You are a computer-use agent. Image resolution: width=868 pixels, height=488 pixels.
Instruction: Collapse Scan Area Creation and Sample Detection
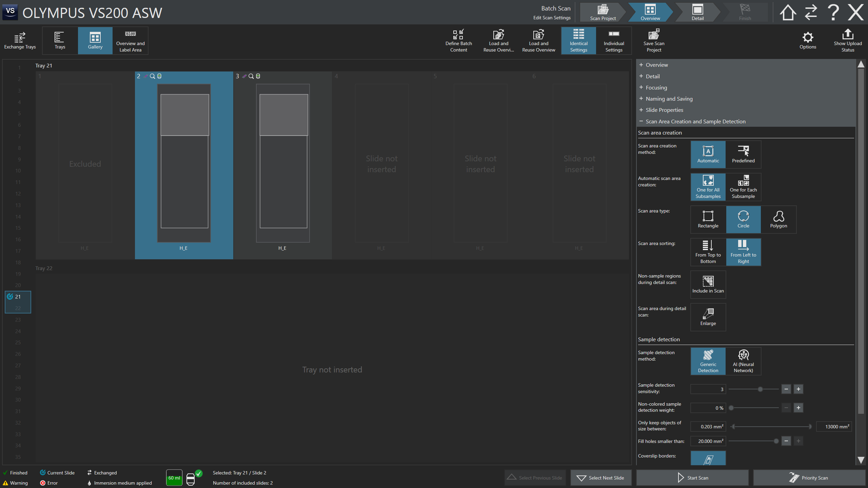tap(695, 121)
